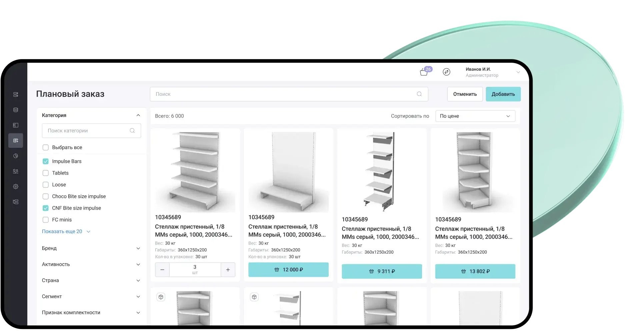The image size is (644, 331).
Task: Add to cart the 13 802 ₽ item
Action: click(475, 271)
